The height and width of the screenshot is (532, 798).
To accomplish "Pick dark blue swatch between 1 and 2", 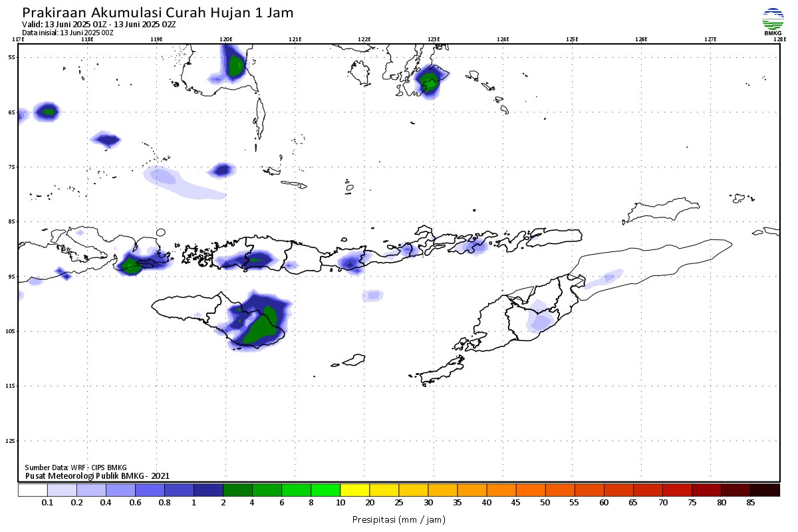I will click(208, 490).
